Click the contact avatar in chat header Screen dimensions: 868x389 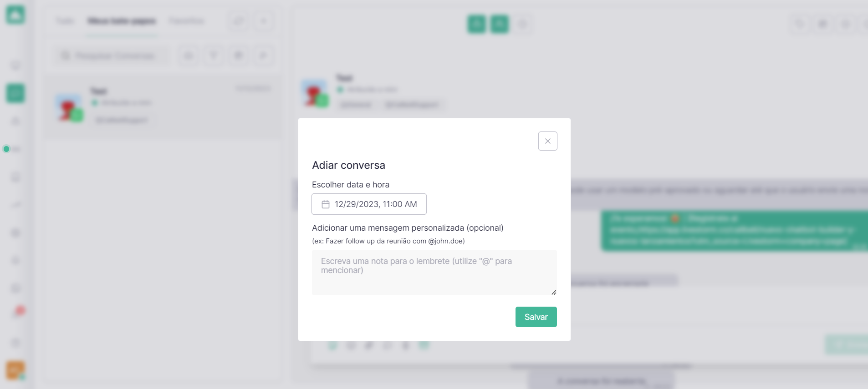(315, 93)
